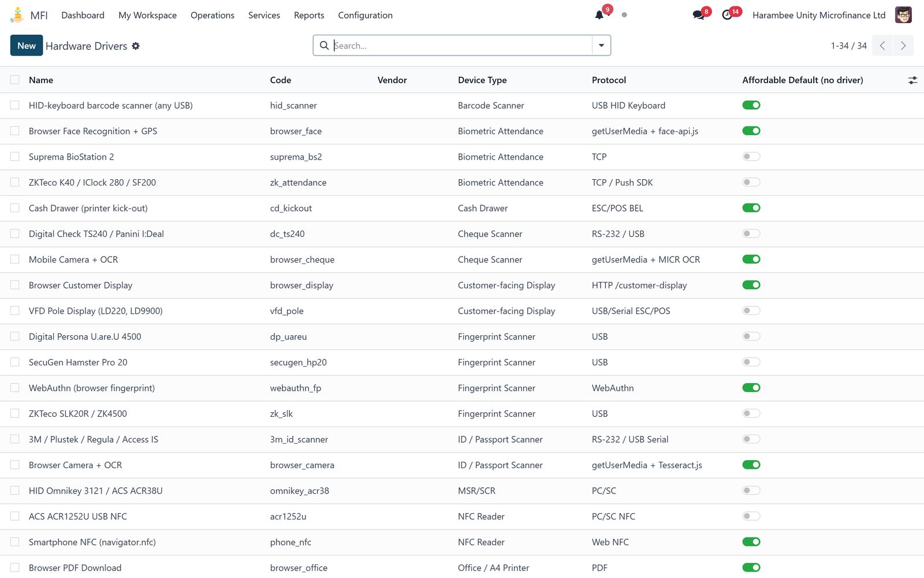This screenshot has width=924, height=578.
Task: Toggle Affordable Default for cd_kickout
Action: point(751,208)
